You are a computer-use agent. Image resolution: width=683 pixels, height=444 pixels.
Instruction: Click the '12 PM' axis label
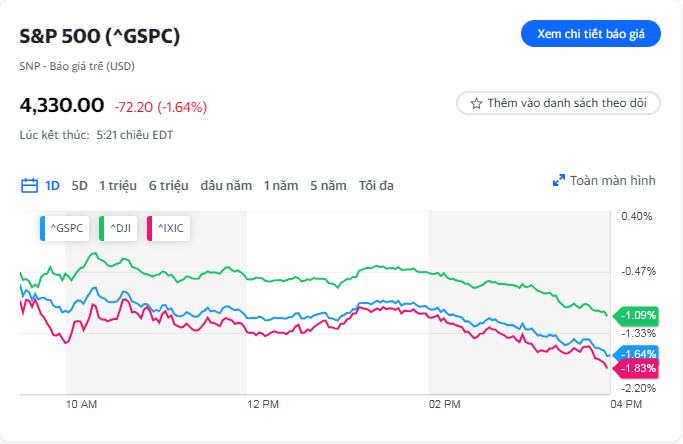click(263, 404)
